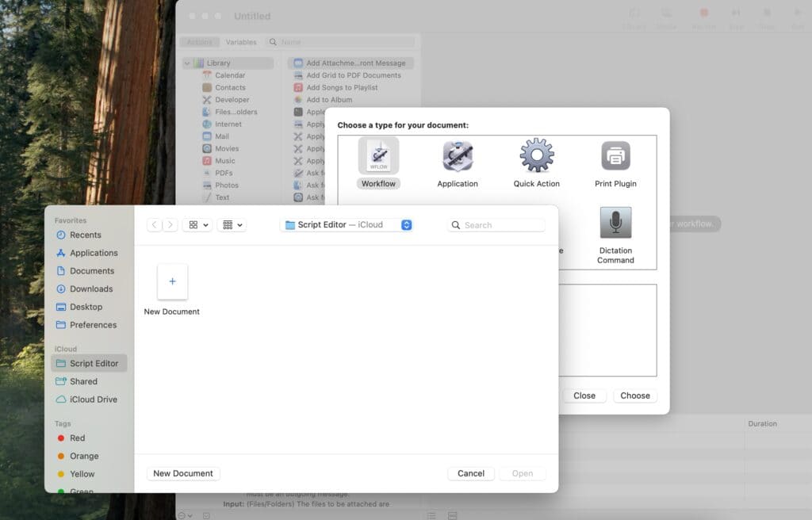Select the Orange tag in sidebar
The width and height of the screenshot is (812, 520).
tap(83, 457)
